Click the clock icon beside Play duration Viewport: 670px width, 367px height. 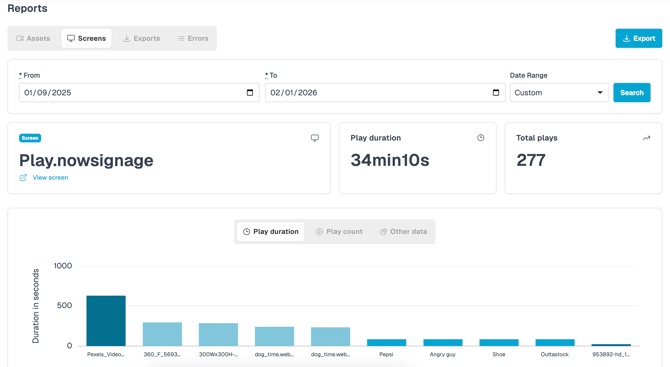tap(481, 138)
